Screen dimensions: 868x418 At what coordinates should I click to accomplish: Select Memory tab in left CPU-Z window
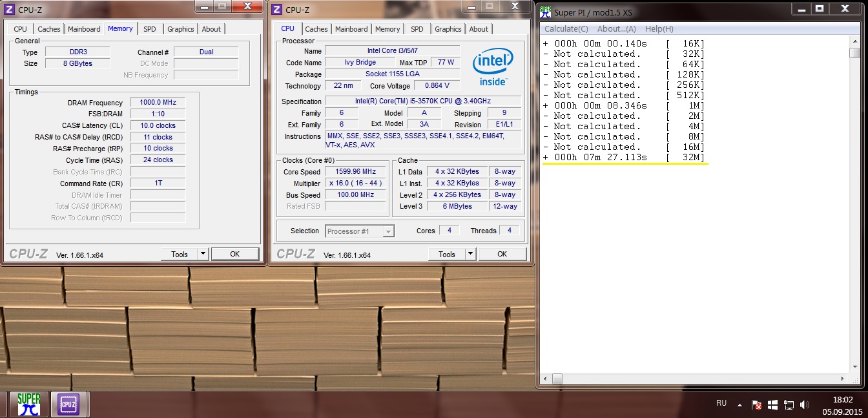tap(120, 28)
